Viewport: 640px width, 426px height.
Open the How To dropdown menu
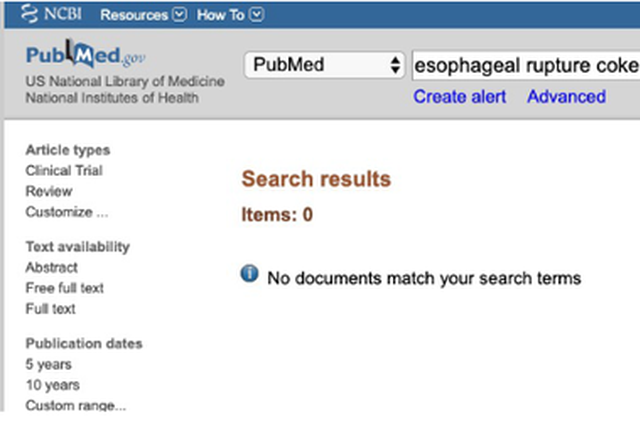coord(230,15)
